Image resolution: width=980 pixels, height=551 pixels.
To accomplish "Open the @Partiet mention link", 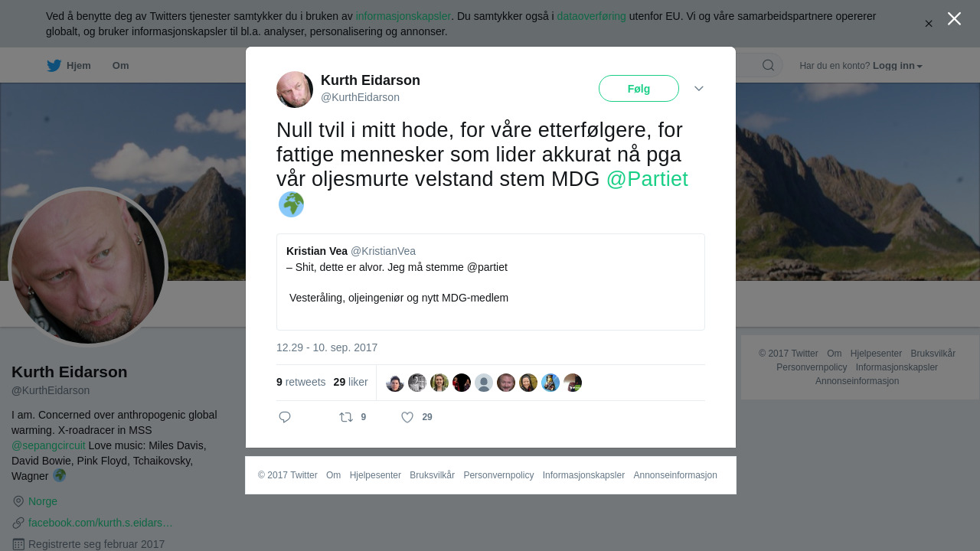I will tap(647, 179).
